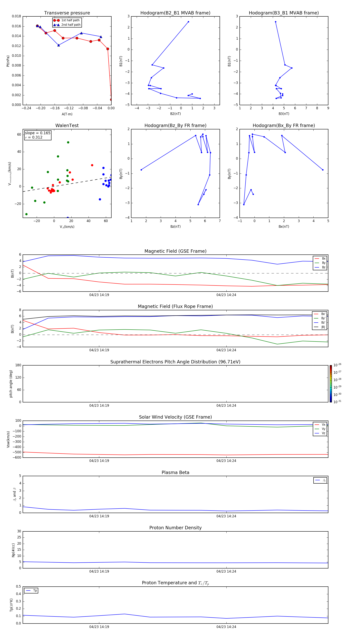
Task: Click the "WalenTest" plot title
Action: click(67, 125)
